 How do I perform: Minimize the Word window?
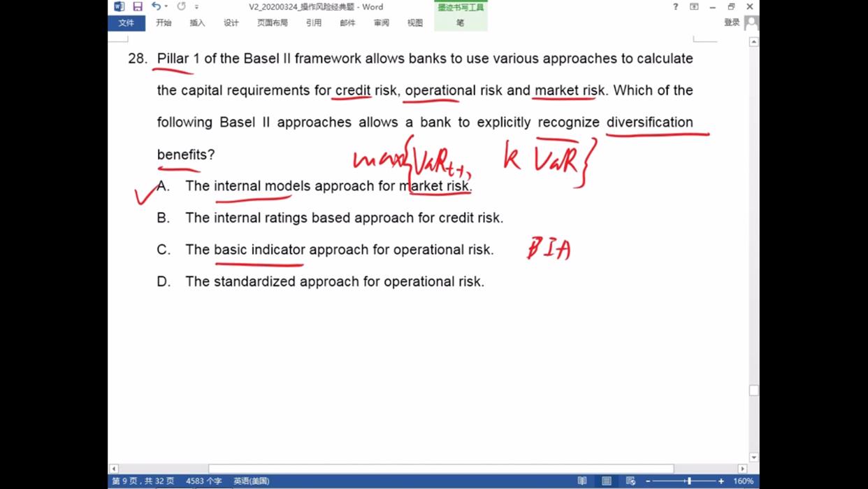[x=713, y=7]
